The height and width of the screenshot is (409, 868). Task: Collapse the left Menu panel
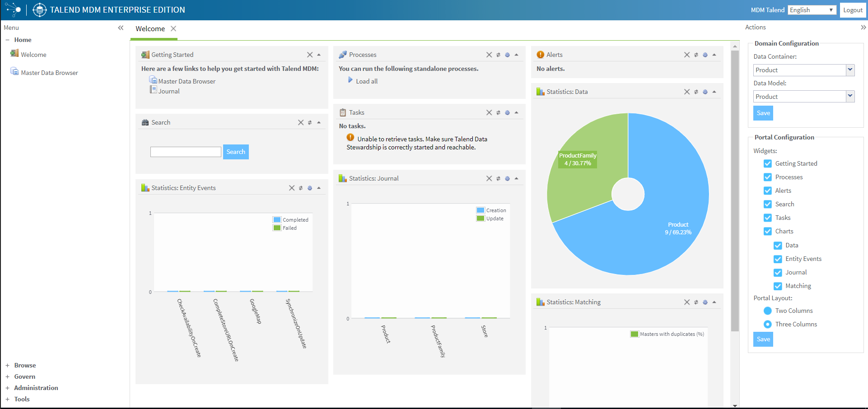(x=121, y=28)
